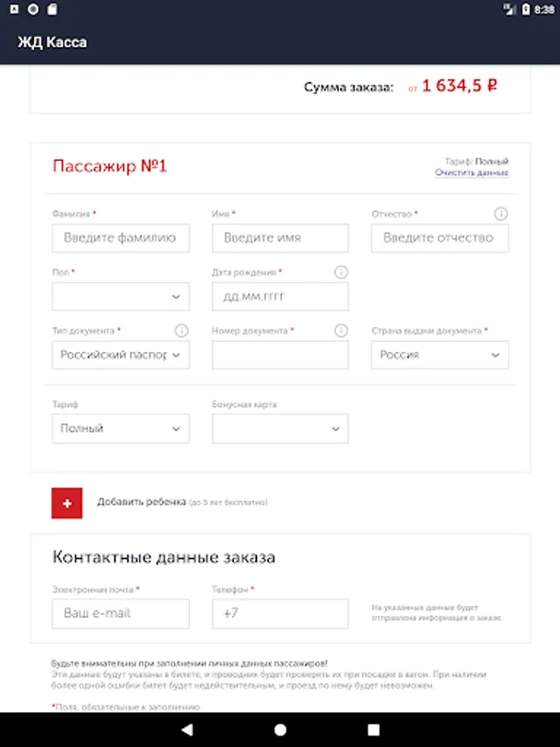Viewport: 560px width, 747px height.
Task: Focus the Введите фамилию field
Action: click(120, 237)
